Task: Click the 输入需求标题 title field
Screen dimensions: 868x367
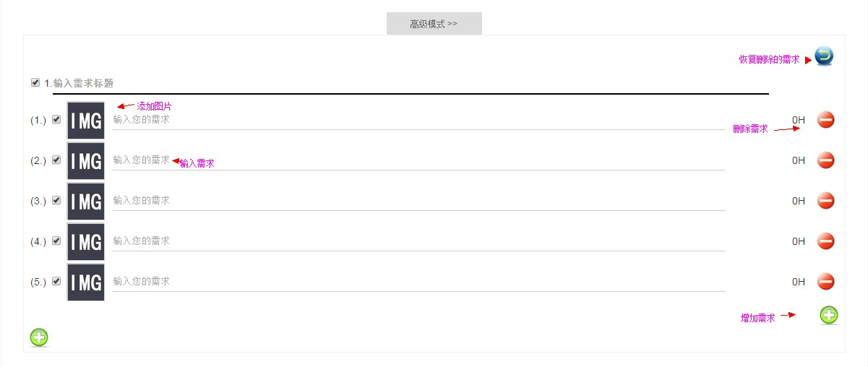Action: 83,84
